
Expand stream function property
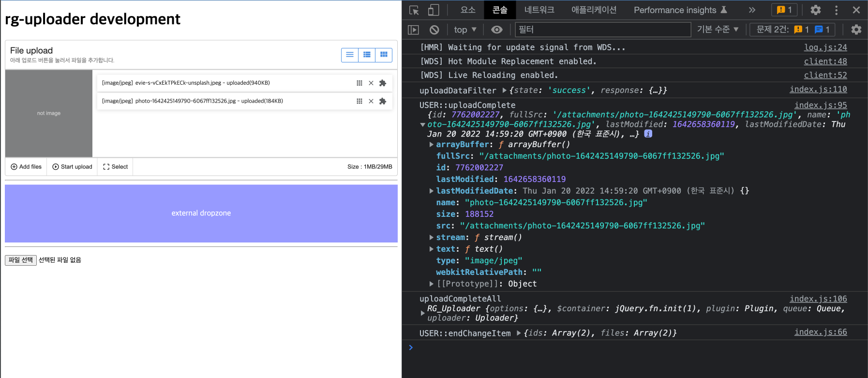click(431, 238)
